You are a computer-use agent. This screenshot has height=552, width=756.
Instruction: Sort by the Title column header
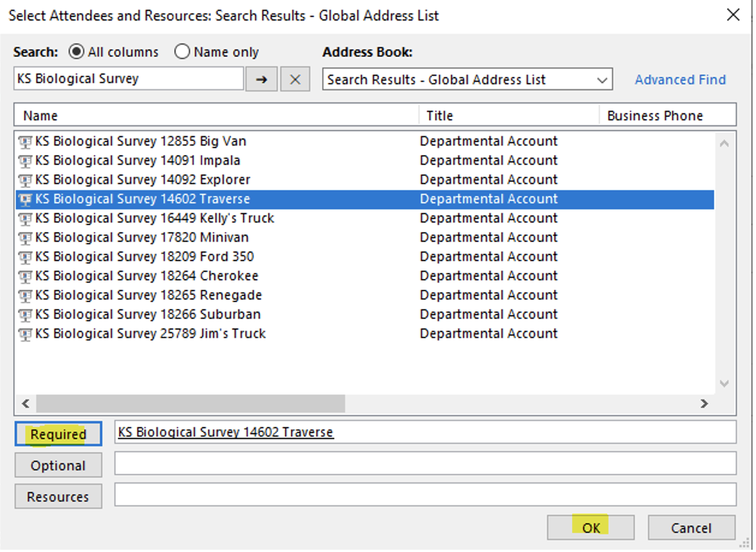pyautogui.click(x=508, y=116)
